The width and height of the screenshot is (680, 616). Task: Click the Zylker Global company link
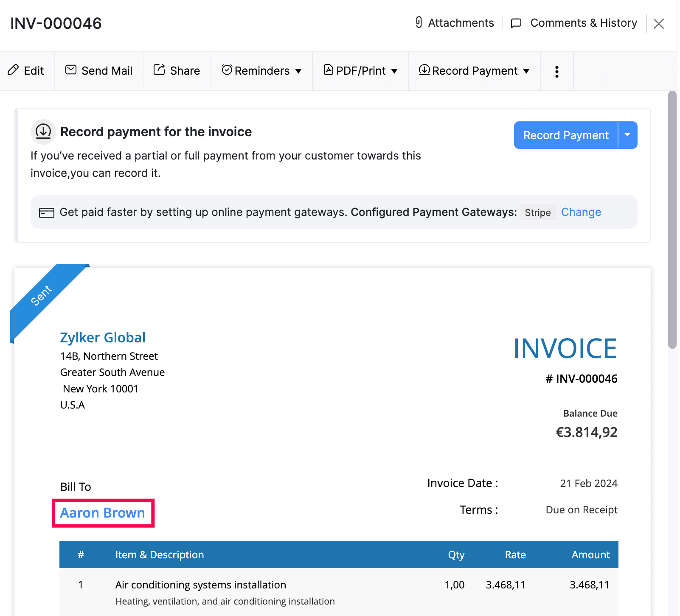click(x=103, y=337)
